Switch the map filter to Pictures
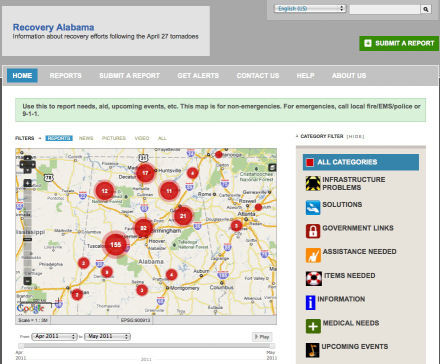The height and width of the screenshot is (364, 440). 114,138
